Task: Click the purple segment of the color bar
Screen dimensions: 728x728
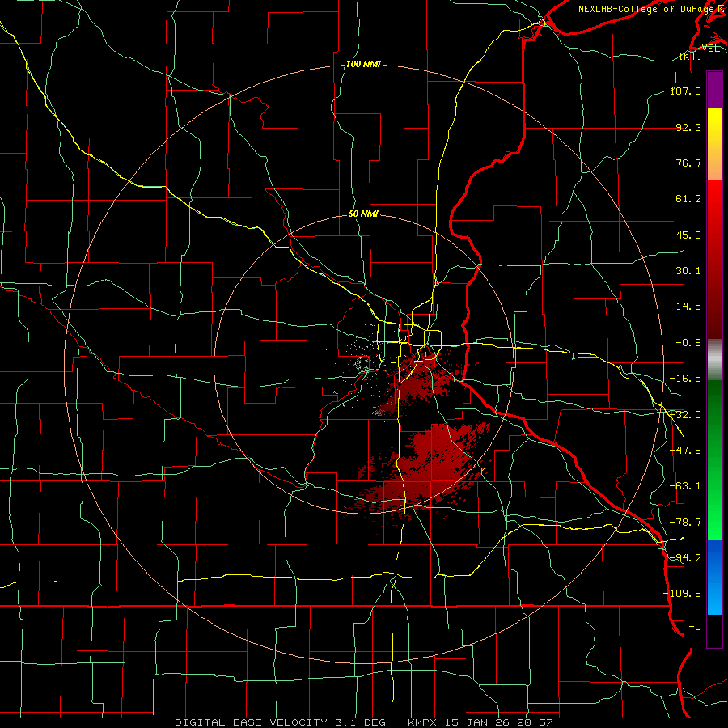Action: tap(714, 90)
